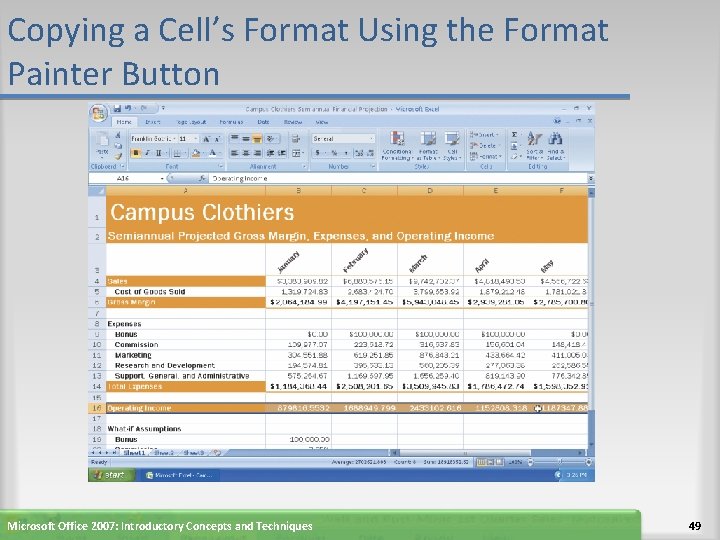720x540 pixels.
Task: Expand Number group dialog launcher
Action: pyautogui.click(x=373, y=166)
